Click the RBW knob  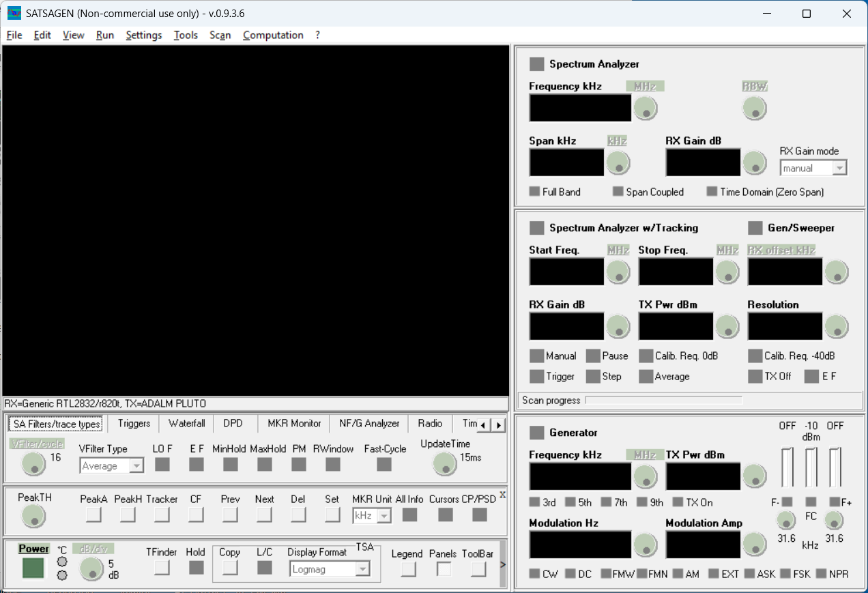click(x=754, y=108)
